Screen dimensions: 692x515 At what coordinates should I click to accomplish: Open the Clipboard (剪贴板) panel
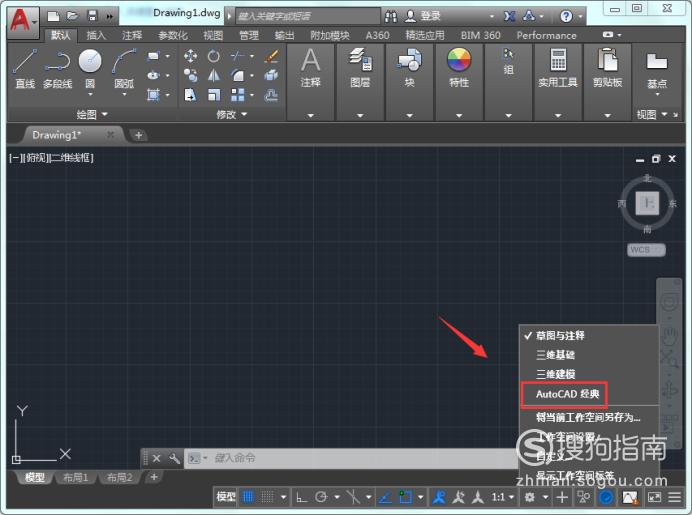tap(607, 68)
